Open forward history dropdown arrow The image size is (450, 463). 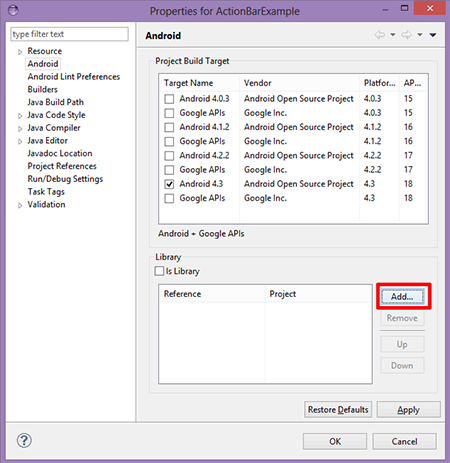tap(420, 34)
